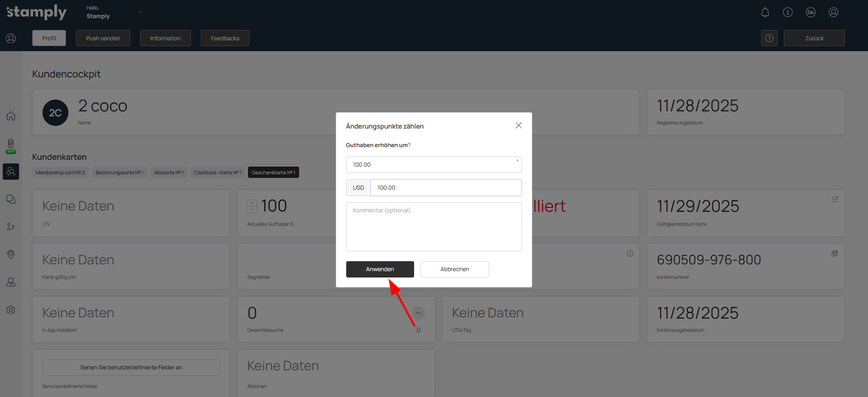This screenshot has width=868, height=397.
Task: Click the notification bell icon
Action: [765, 12]
